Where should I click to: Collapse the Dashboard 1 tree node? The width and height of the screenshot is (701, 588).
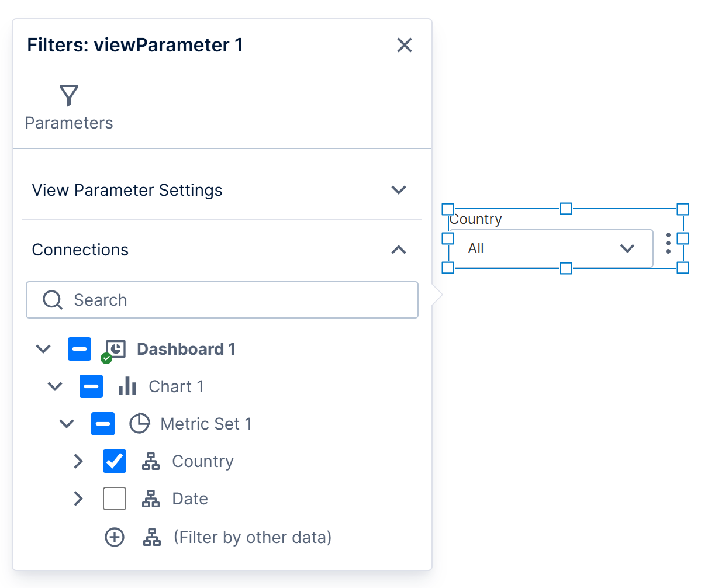pyautogui.click(x=43, y=349)
